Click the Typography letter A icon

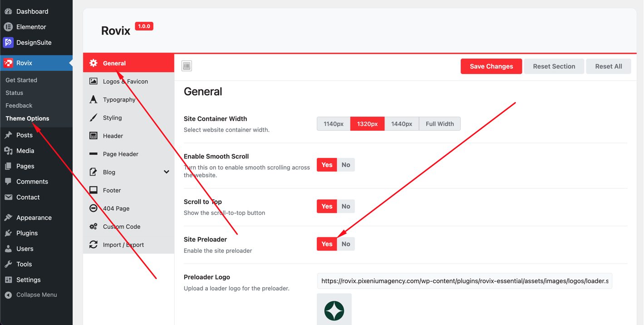93,99
